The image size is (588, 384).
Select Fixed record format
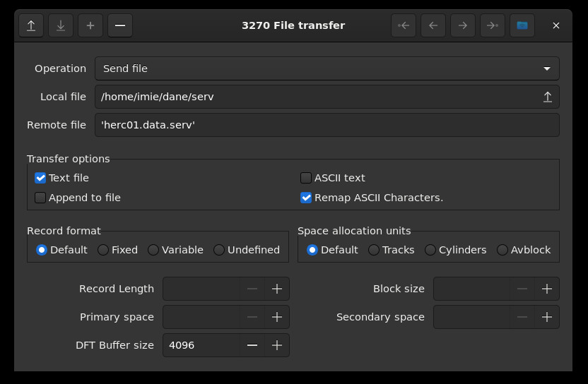coord(103,250)
